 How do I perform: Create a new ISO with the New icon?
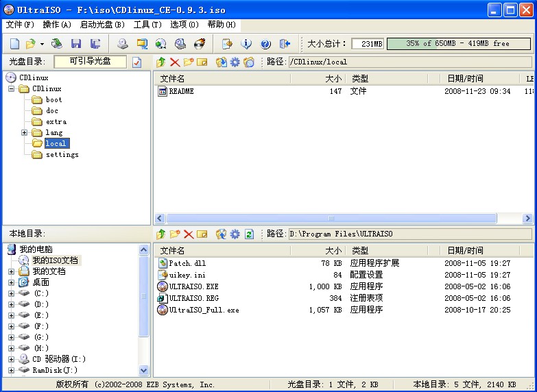point(14,44)
